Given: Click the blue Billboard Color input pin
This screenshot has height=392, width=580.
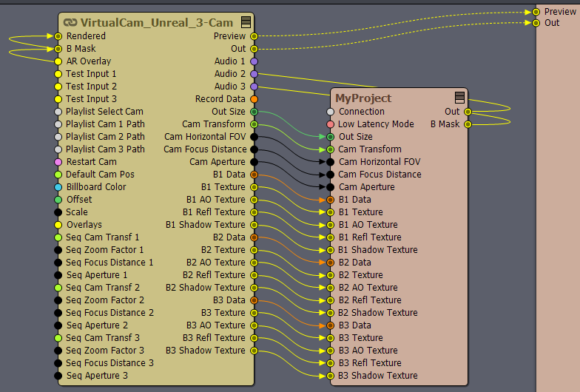Looking at the screenshot, I should click(58, 187).
